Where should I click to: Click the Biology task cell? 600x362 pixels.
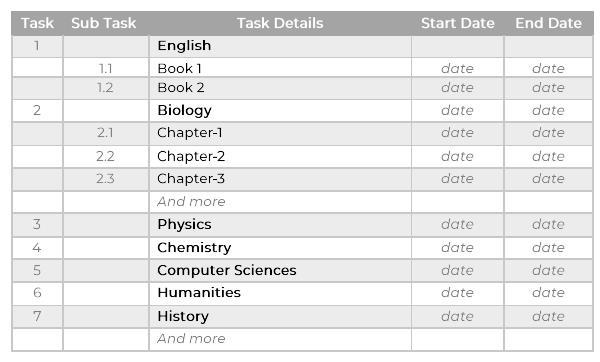[280, 111]
